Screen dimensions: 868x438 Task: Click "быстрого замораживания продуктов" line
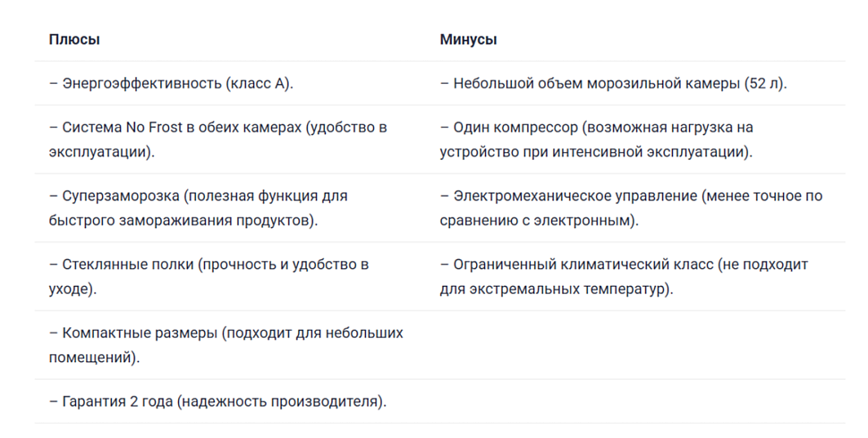[x=183, y=221]
